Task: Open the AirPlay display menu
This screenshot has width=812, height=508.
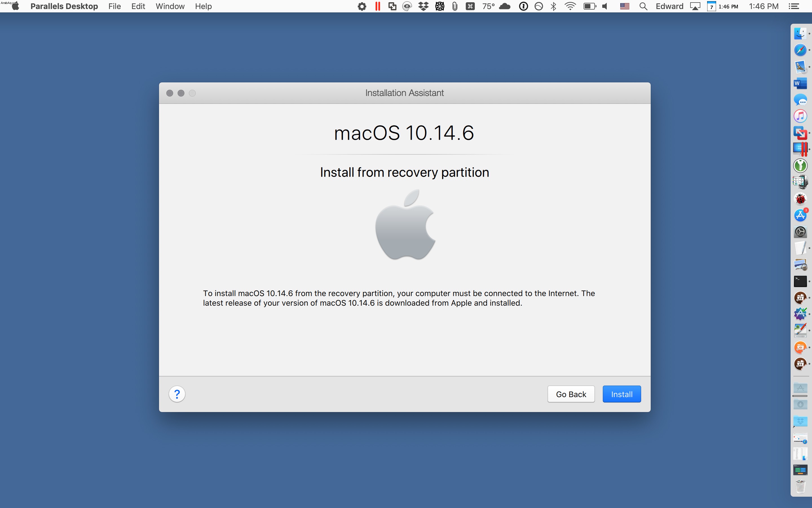Action: point(695,6)
